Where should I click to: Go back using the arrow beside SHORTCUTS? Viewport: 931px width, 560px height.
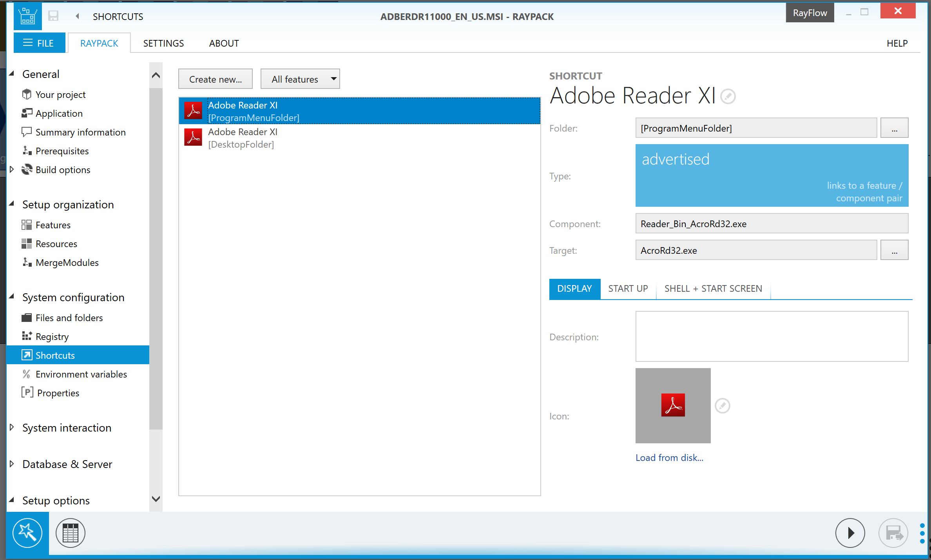(x=77, y=16)
